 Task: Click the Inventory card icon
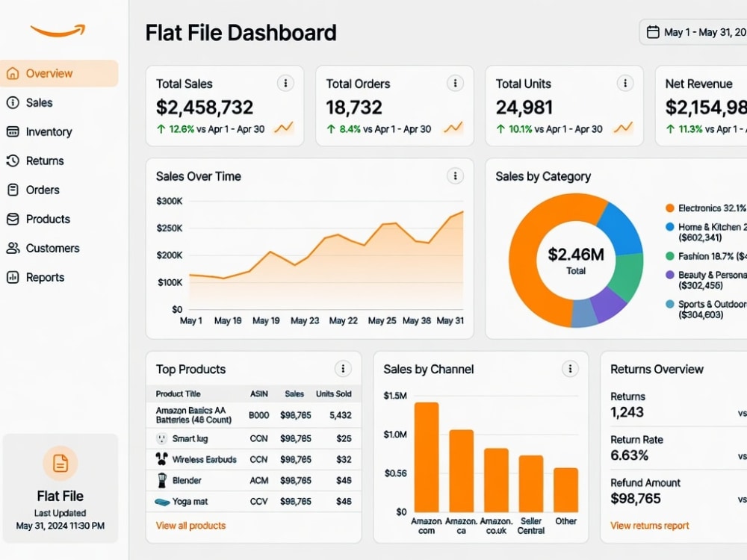pyautogui.click(x=13, y=131)
